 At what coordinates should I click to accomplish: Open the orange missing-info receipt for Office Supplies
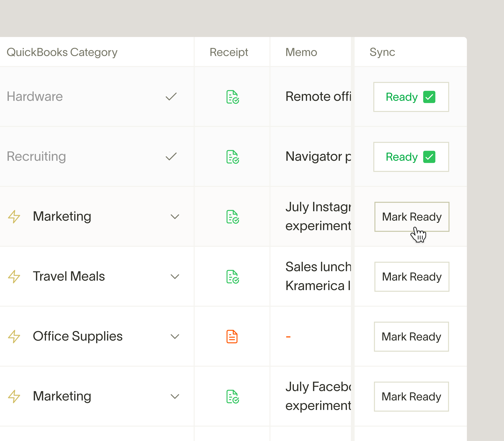[x=232, y=336]
